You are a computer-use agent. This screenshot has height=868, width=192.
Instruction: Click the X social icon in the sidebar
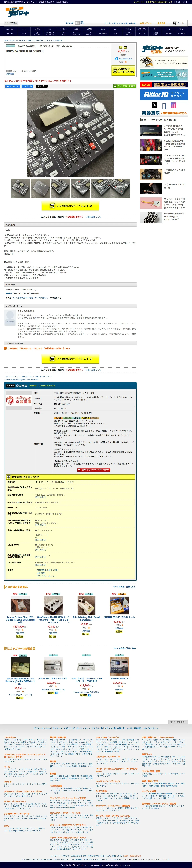point(154,105)
